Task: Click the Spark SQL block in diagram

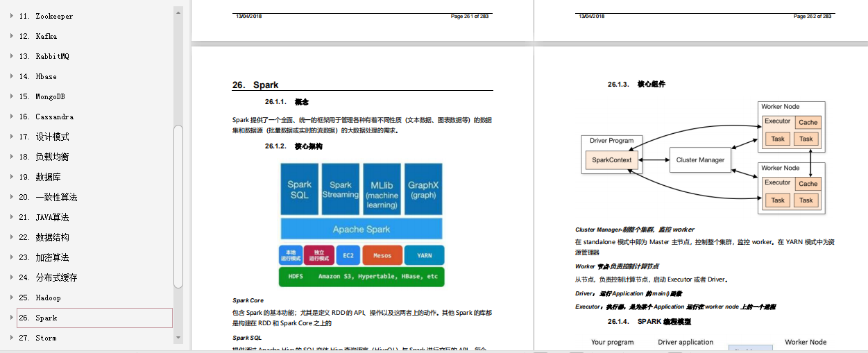Action: (x=300, y=189)
